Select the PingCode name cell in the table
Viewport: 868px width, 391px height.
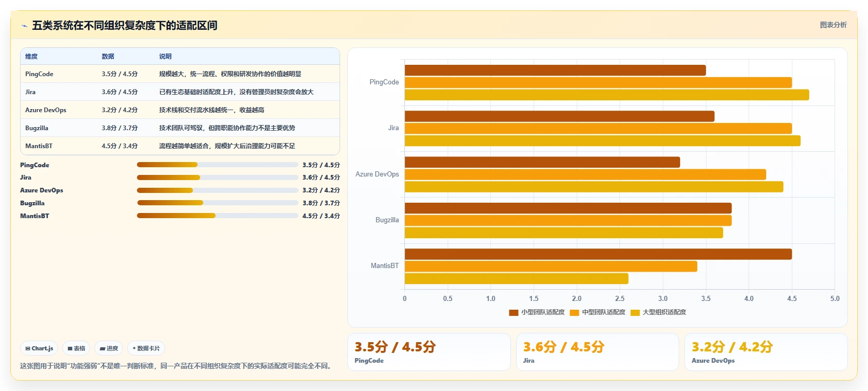point(39,74)
